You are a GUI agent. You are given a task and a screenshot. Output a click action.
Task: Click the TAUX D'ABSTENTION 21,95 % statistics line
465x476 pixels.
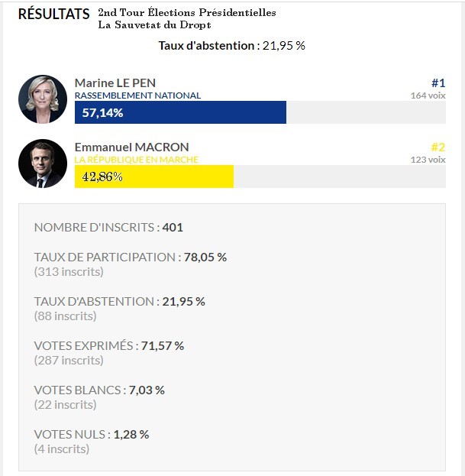click(120, 301)
